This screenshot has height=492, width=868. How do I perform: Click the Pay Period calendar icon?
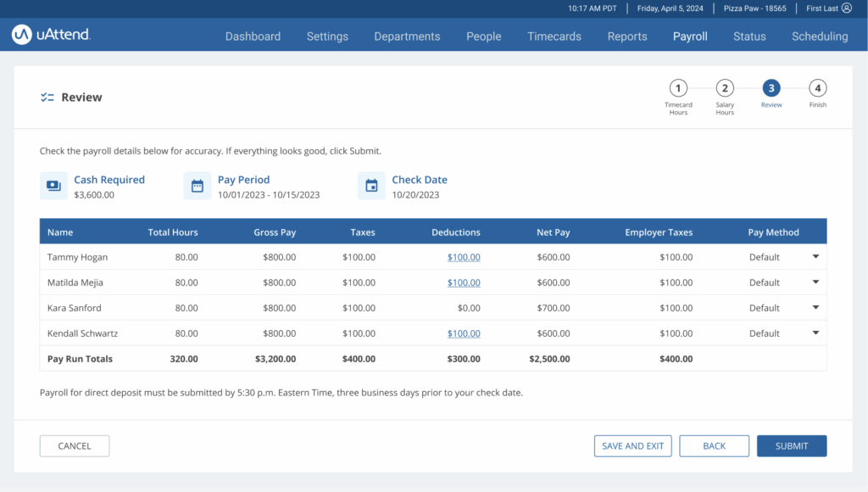click(x=198, y=186)
